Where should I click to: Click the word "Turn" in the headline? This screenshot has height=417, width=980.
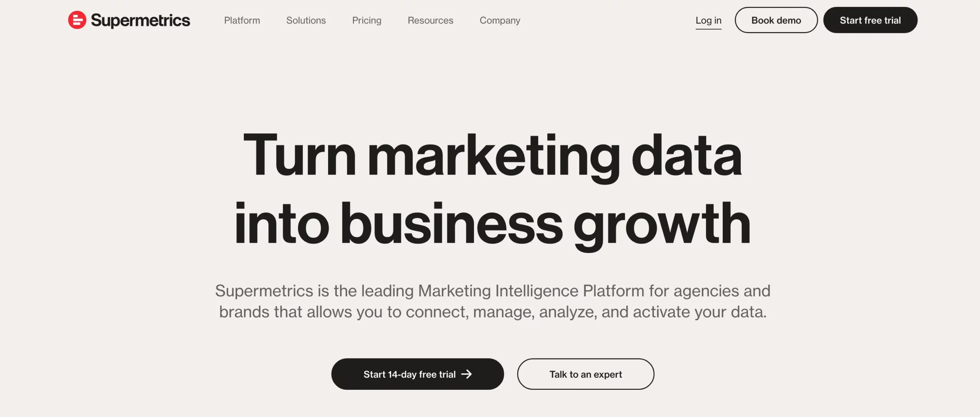pyautogui.click(x=299, y=156)
